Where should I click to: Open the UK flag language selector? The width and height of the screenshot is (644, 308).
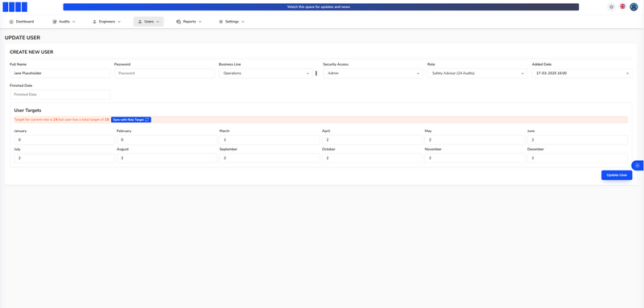pos(623,6)
